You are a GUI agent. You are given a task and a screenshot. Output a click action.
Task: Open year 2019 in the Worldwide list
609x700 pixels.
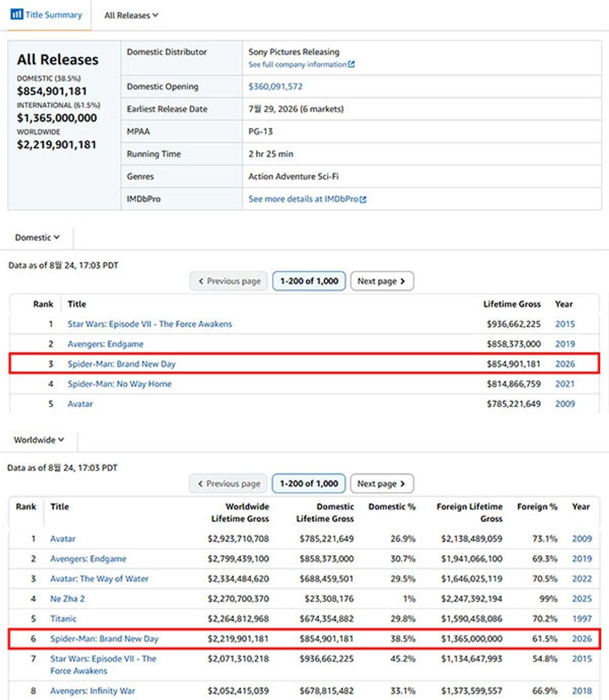tap(582, 559)
